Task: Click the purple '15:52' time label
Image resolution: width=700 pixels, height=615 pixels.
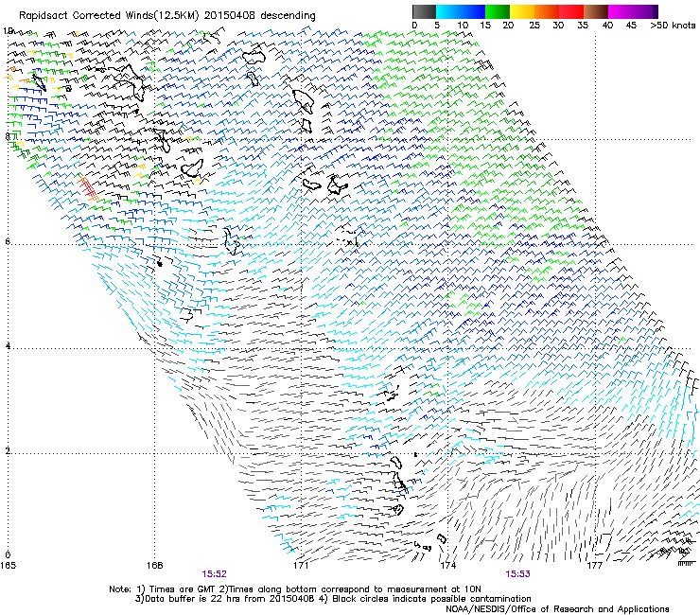Action: (x=215, y=574)
